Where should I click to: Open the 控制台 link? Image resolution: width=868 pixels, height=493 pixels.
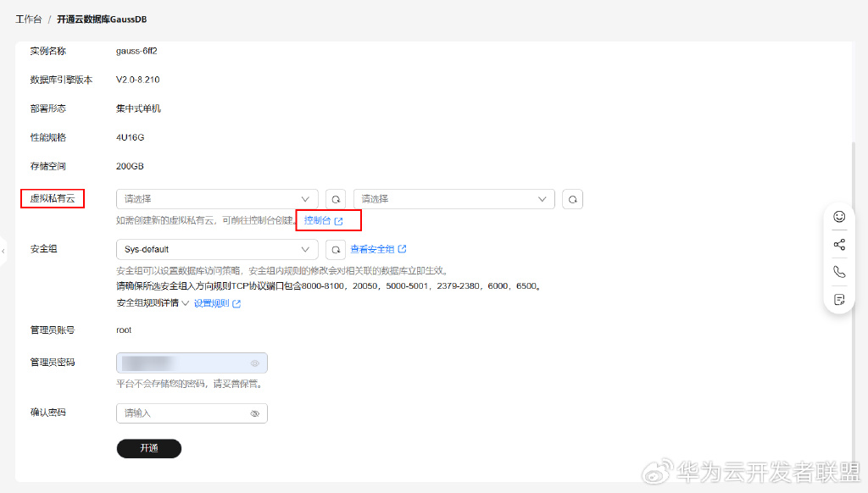coord(323,221)
